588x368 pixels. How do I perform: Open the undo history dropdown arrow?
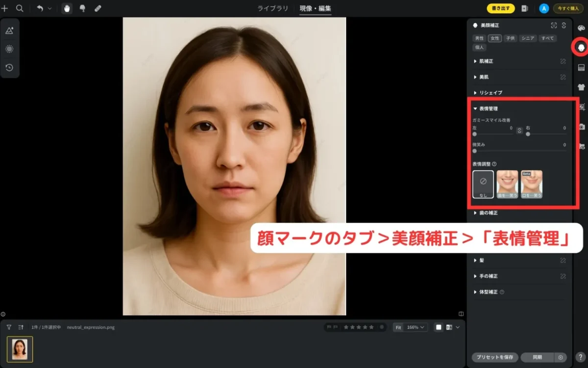click(49, 8)
